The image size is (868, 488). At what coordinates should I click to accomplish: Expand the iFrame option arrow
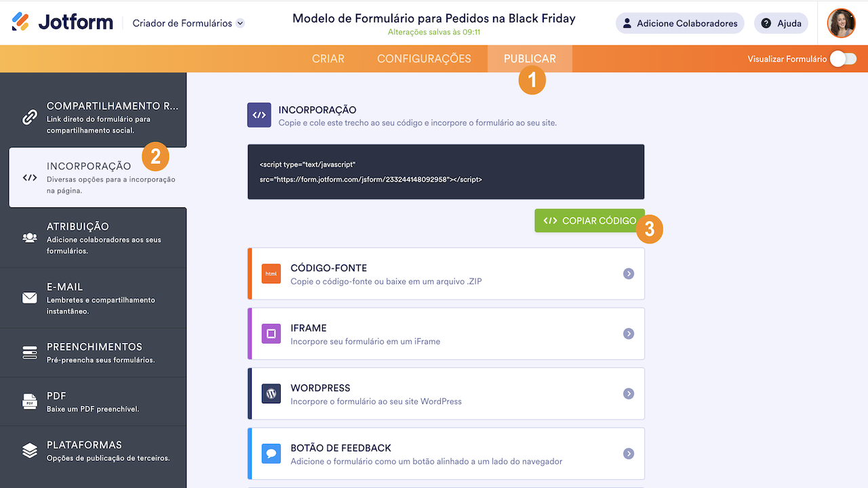tap(629, 333)
